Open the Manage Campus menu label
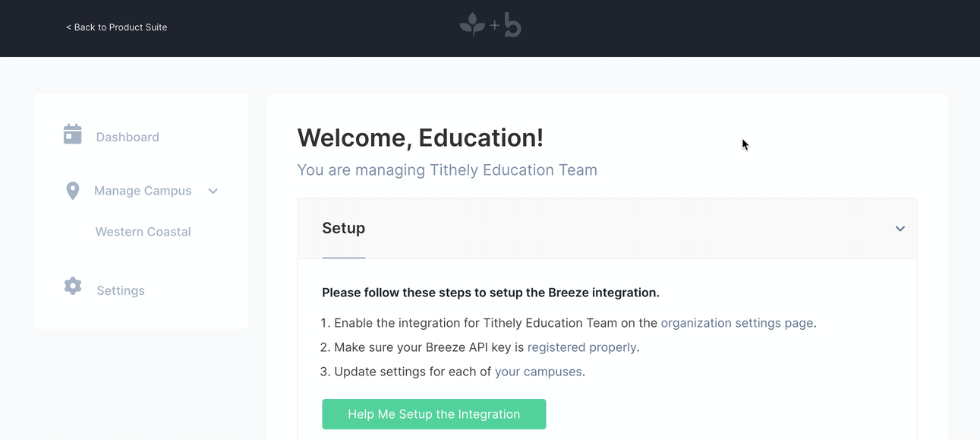 143,191
